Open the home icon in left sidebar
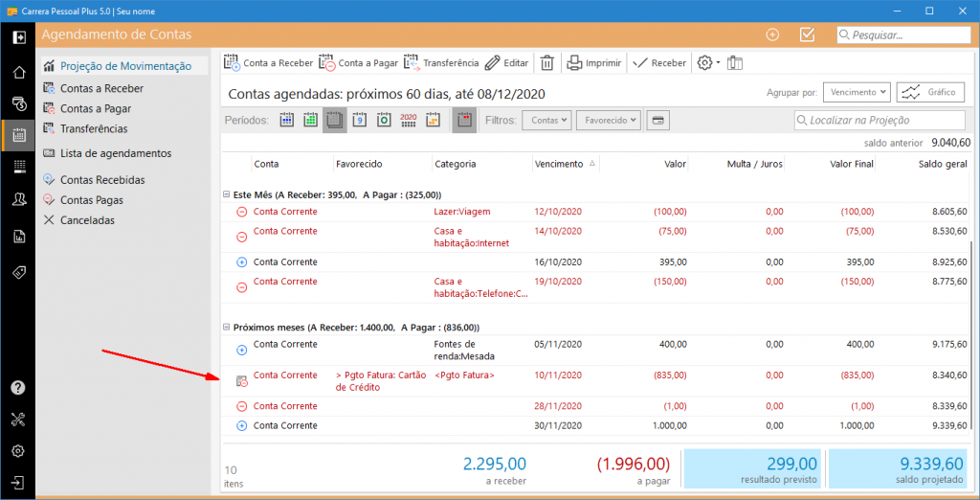 pyautogui.click(x=18, y=73)
